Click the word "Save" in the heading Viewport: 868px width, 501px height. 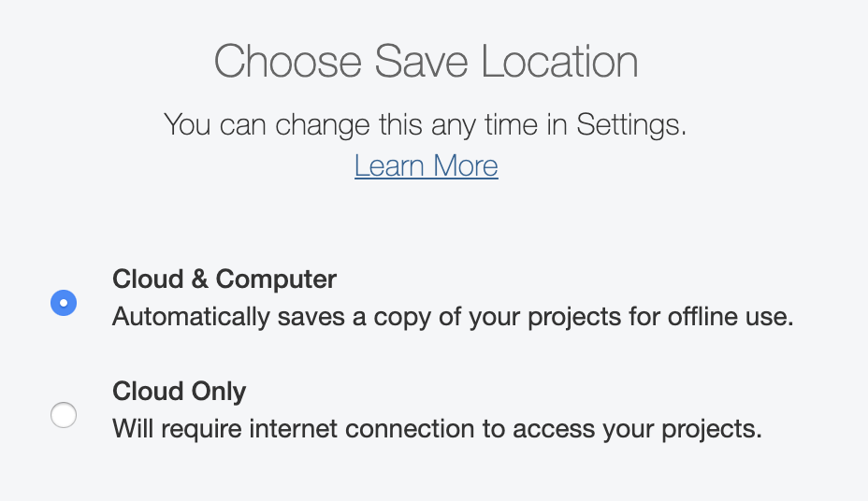pos(421,62)
